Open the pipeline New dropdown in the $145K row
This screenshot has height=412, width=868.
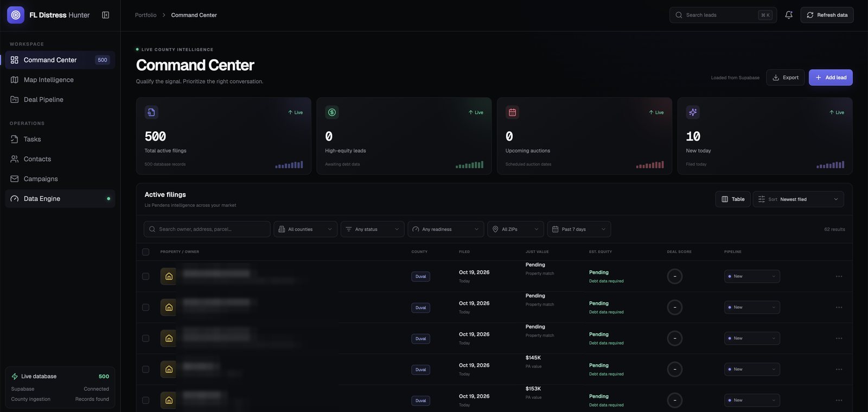click(752, 369)
